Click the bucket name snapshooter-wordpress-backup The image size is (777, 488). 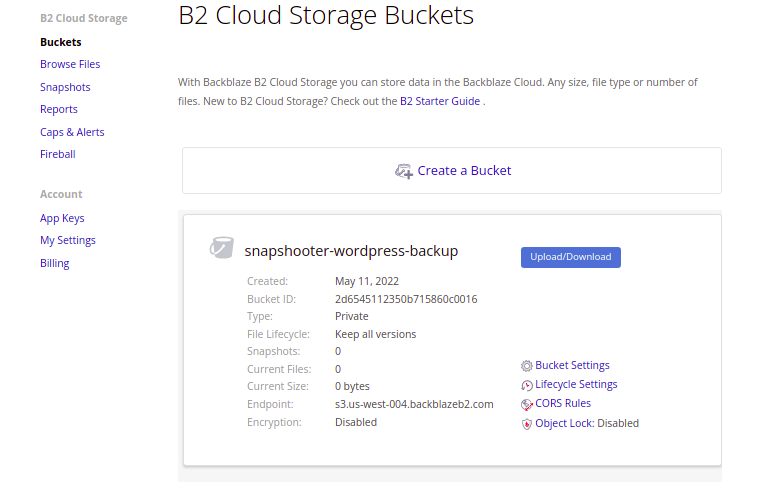351,251
